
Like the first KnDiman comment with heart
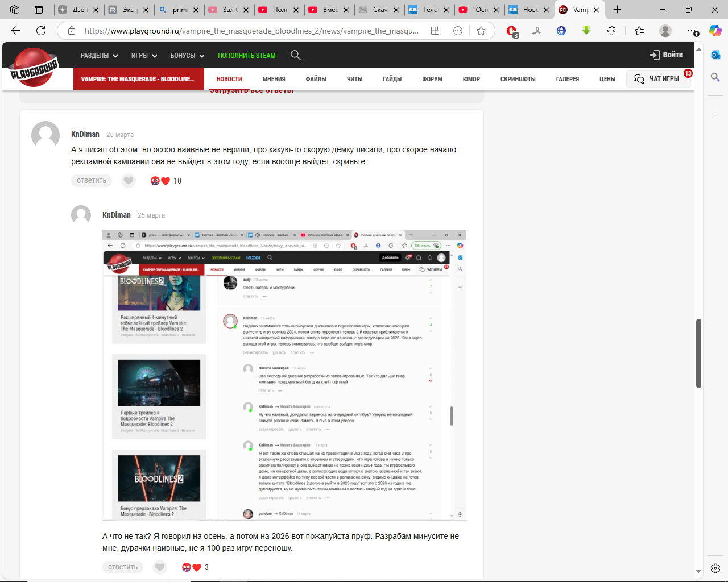point(129,181)
